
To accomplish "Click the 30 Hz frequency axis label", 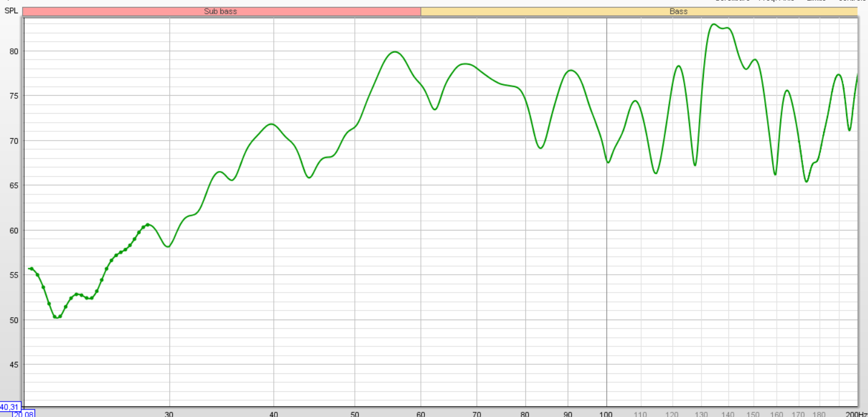I will 169,414.
